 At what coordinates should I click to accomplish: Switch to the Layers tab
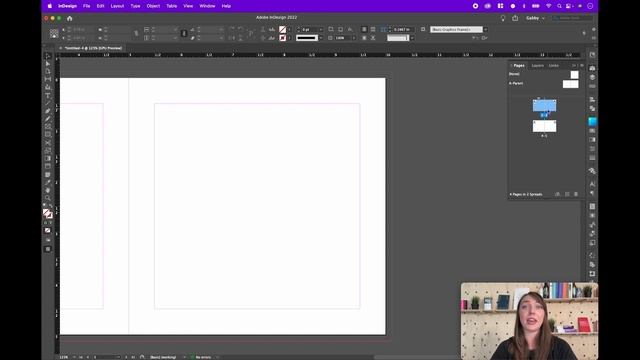[x=538, y=65]
